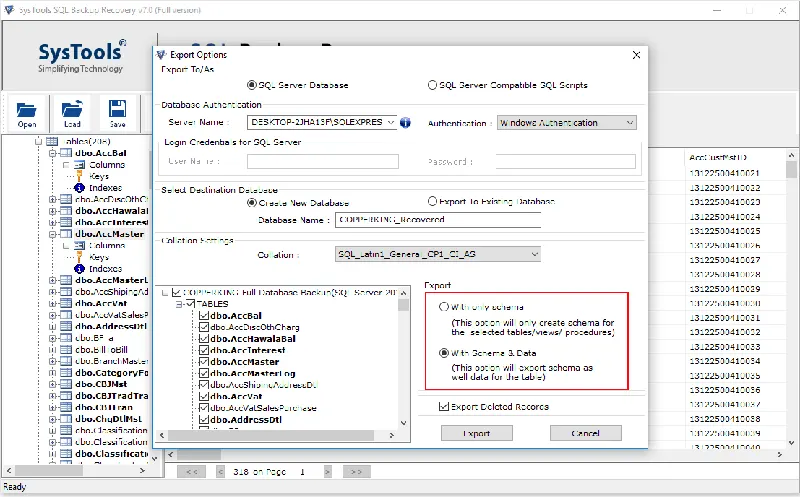Image resolution: width=800 pixels, height=497 pixels.
Task: Click the Columns icon under dbo.AccBal
Action: 80,165
